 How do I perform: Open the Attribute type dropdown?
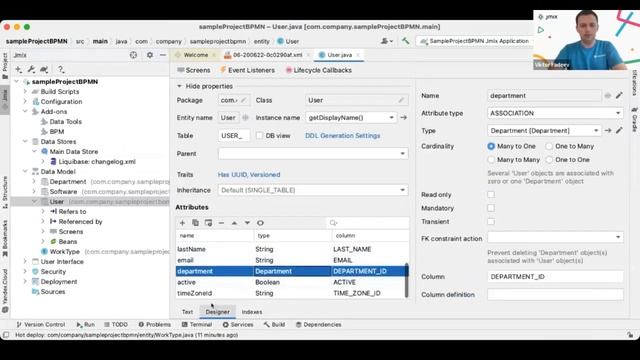pos(555,113)
